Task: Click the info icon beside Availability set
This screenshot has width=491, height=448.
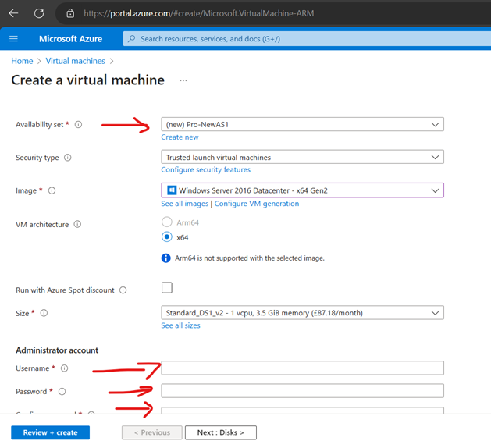Action: pos(78,125)
